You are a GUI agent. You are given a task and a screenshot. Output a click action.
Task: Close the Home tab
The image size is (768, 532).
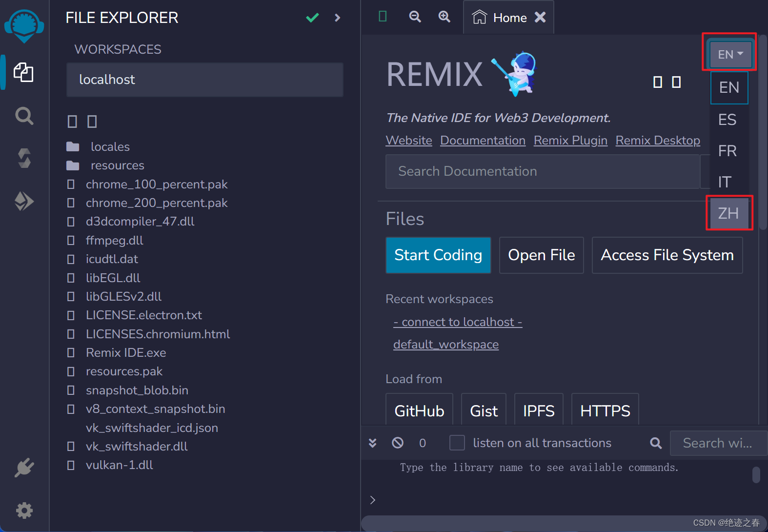(540, 18)
